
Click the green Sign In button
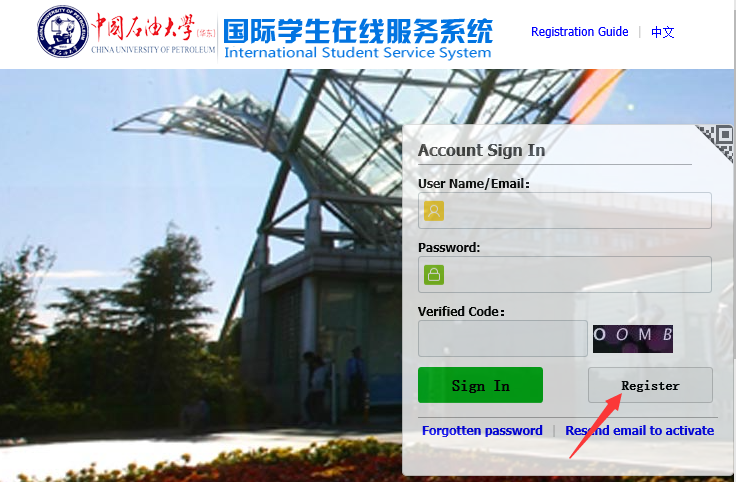[x=480, y=385]
